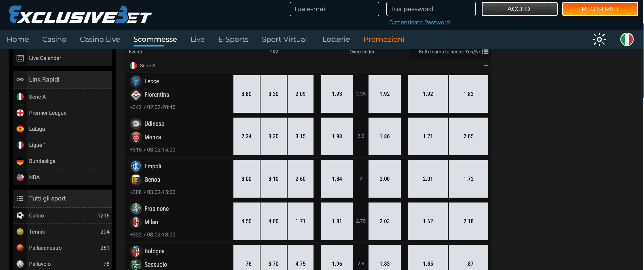
Task: Open the Serie A league header link
Action: (x=148, y=65)
